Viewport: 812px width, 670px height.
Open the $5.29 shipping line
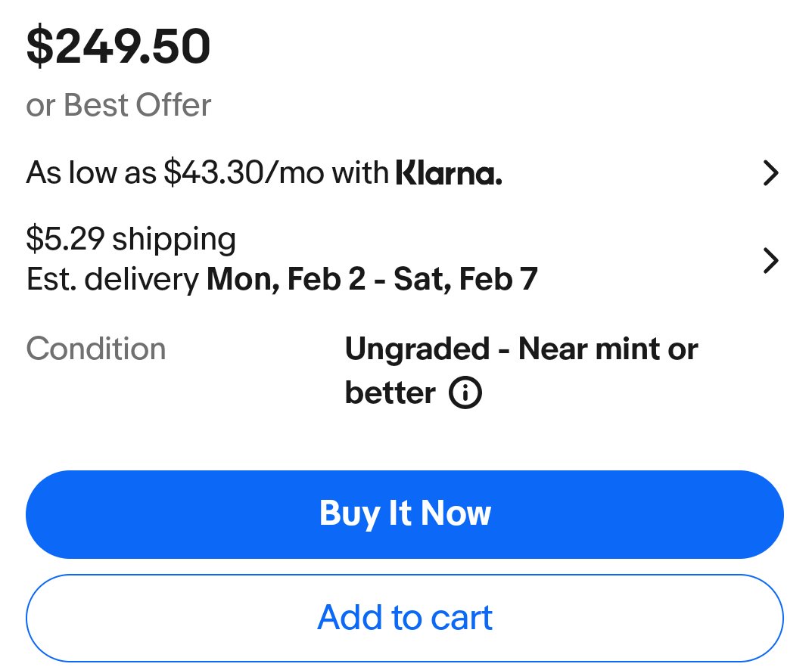tap(131, 240)
